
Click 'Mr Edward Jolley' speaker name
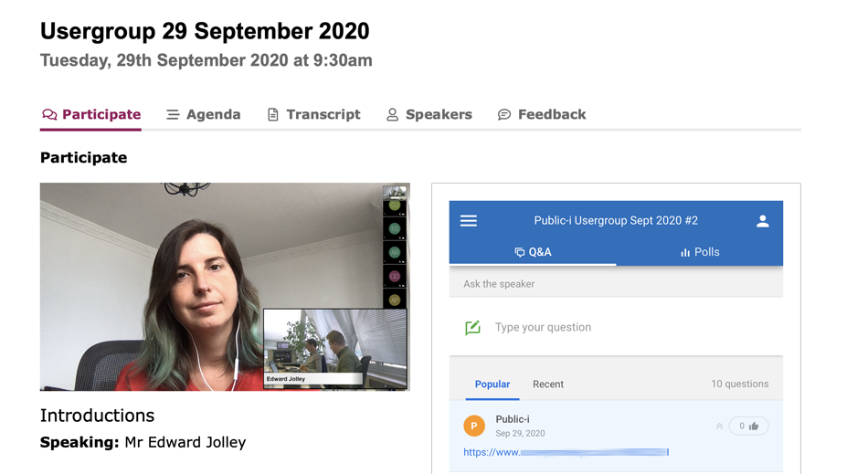pos(185,442)
